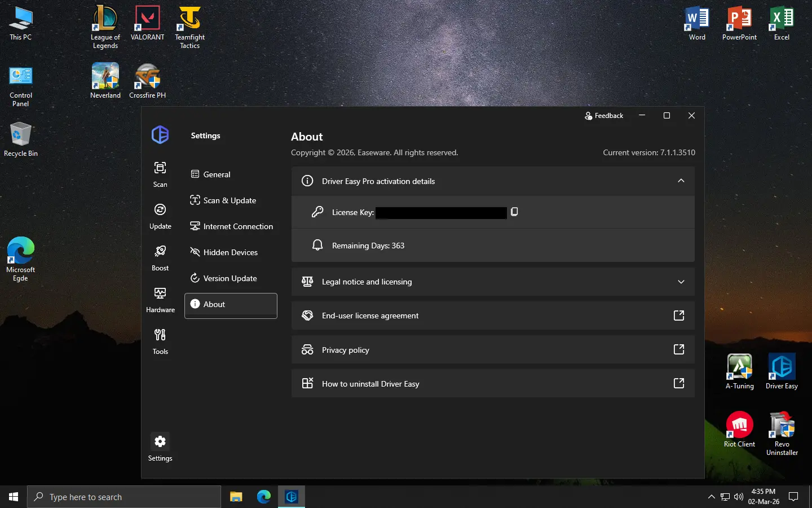
Task: Open the Boost section in sidebar
Action: tap(160, 258)
